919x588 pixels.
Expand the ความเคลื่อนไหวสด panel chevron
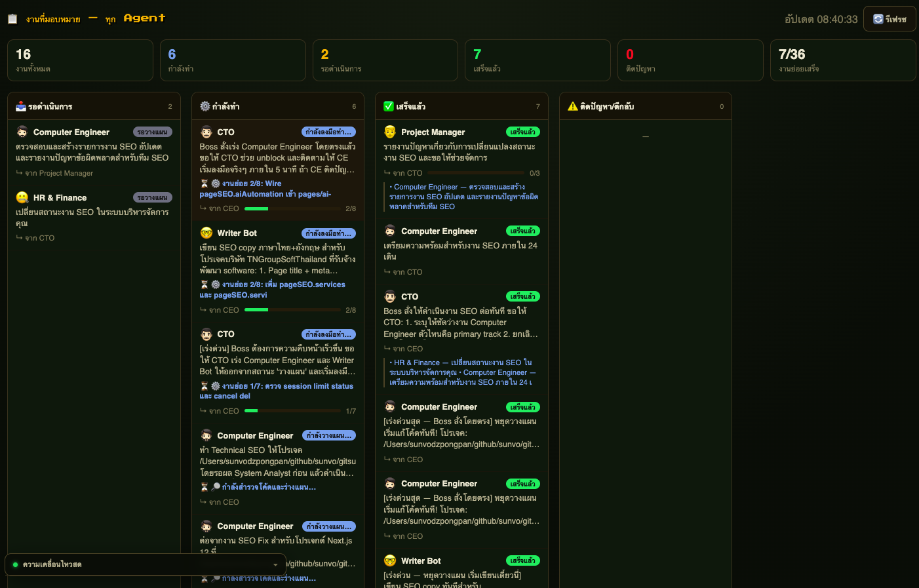[275, 564]
